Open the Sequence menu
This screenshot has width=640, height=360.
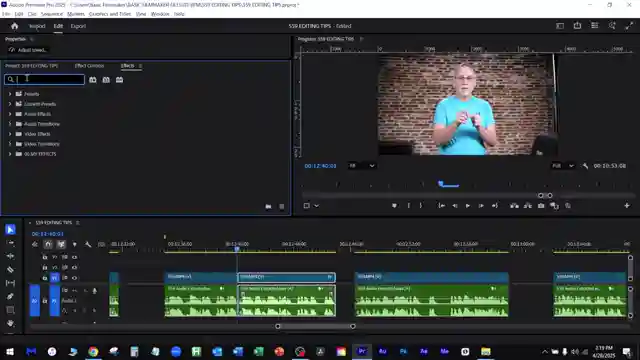(x=52, y=14)
